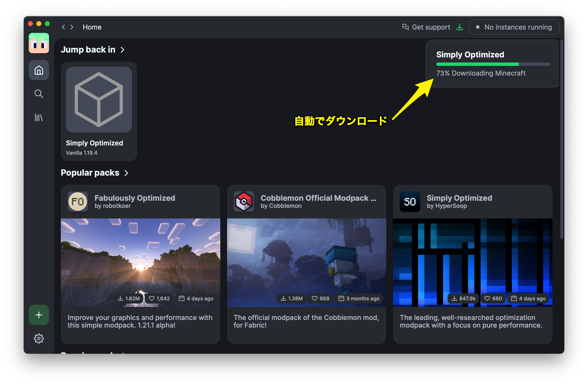
Task: Click the Vanilla 1.19.4 version label
Action: 82,153
